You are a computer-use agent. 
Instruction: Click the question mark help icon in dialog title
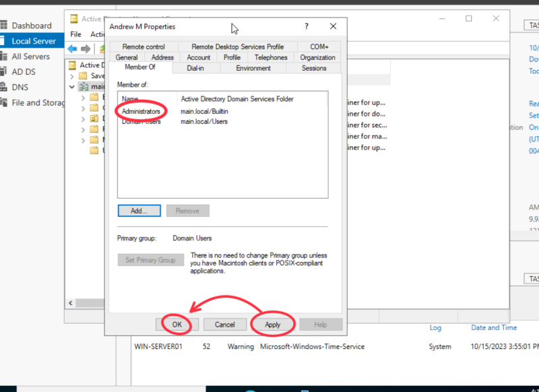coord(307,26)
